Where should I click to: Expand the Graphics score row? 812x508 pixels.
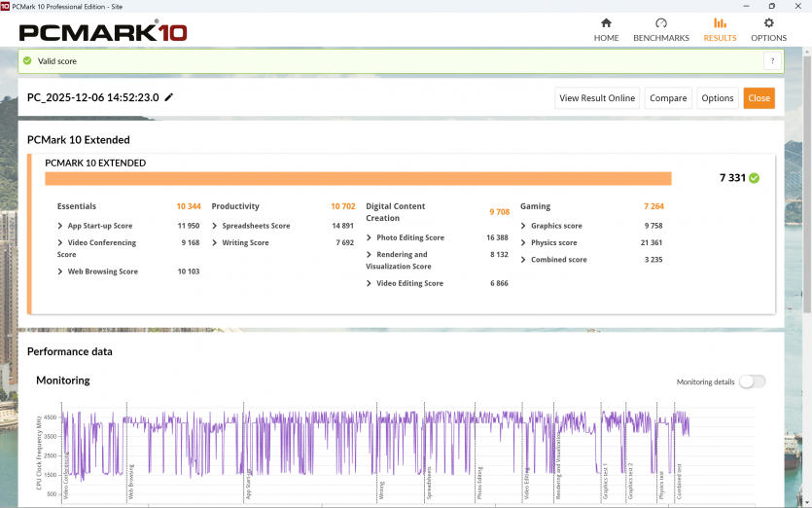523,226
